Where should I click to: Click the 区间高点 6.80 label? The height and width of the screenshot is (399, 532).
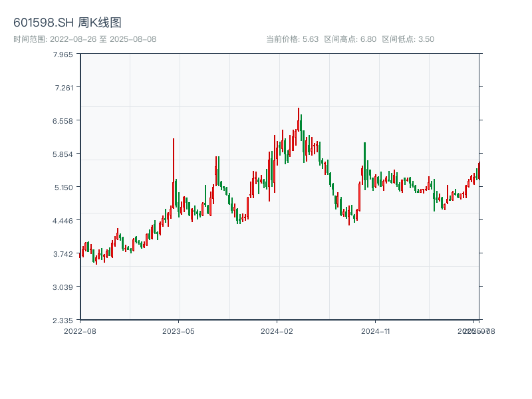(x=350, y=39)
